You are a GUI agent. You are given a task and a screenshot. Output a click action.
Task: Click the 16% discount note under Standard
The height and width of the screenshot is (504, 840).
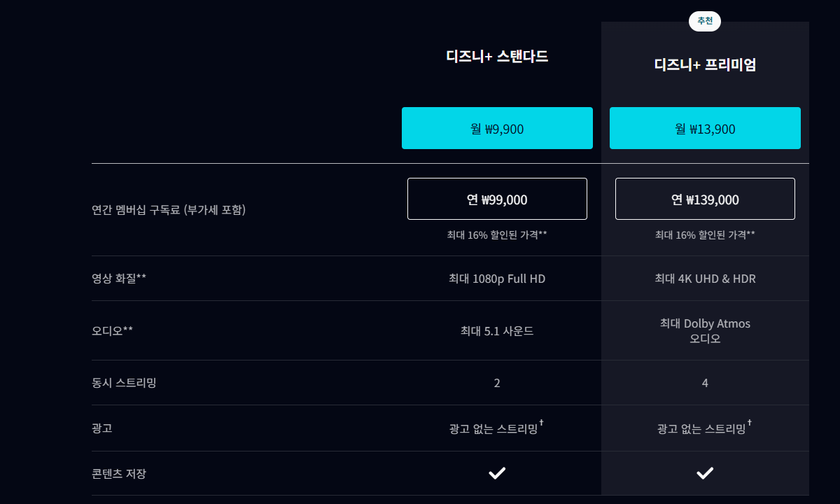pyautogui.click(x=497, y=235)
